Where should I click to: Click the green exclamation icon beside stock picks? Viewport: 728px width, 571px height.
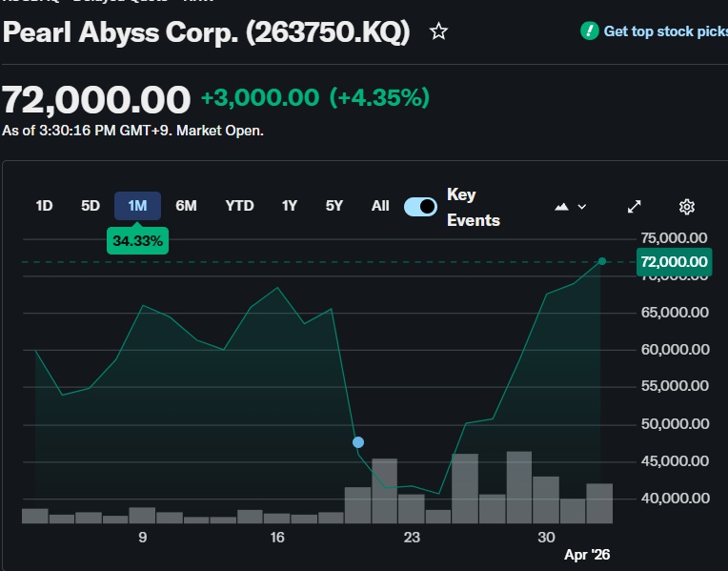tap(590, 31)
